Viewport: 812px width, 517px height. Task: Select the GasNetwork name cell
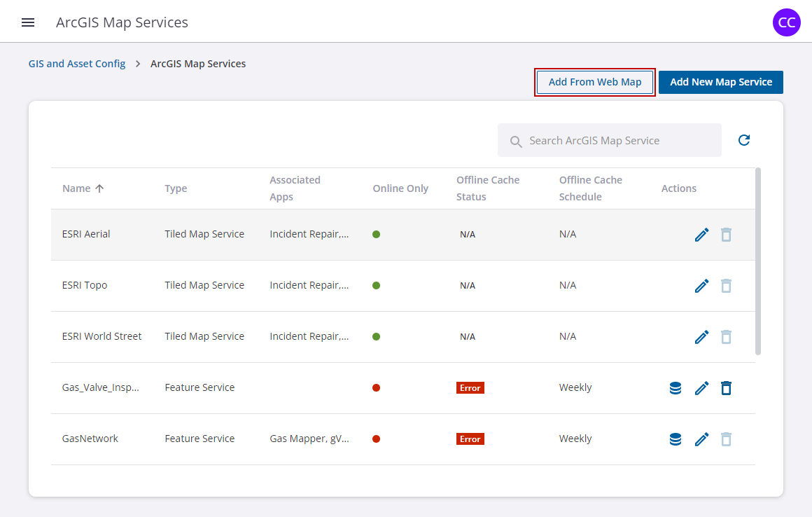pyautogui.click(x=90, y=439)
